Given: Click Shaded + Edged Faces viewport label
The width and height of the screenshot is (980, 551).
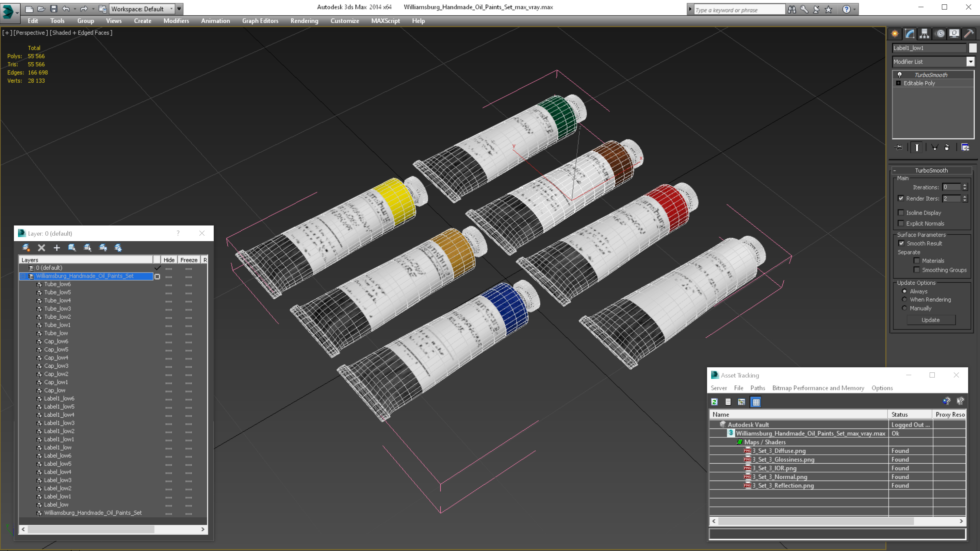Looking at the screenshot, I should [x=81, y=33].
